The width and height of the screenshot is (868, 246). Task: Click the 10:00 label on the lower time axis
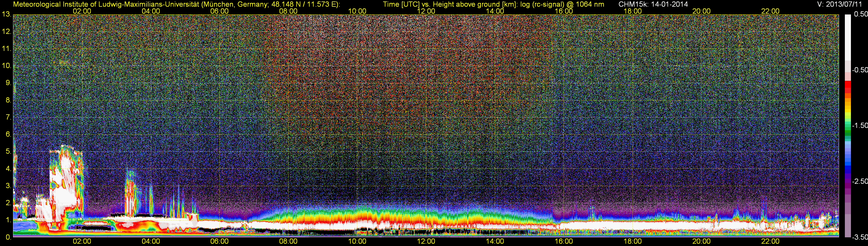357,241
